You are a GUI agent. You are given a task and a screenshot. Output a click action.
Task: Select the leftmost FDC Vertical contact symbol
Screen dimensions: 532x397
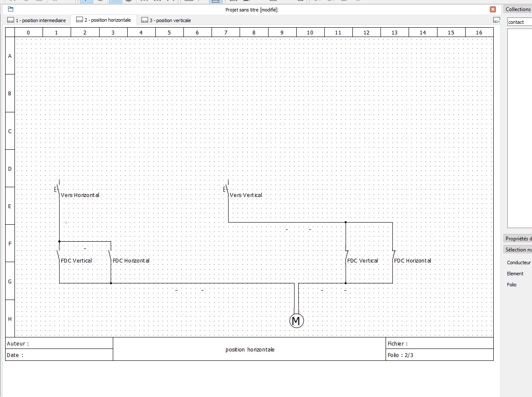(x=59, y=255)
